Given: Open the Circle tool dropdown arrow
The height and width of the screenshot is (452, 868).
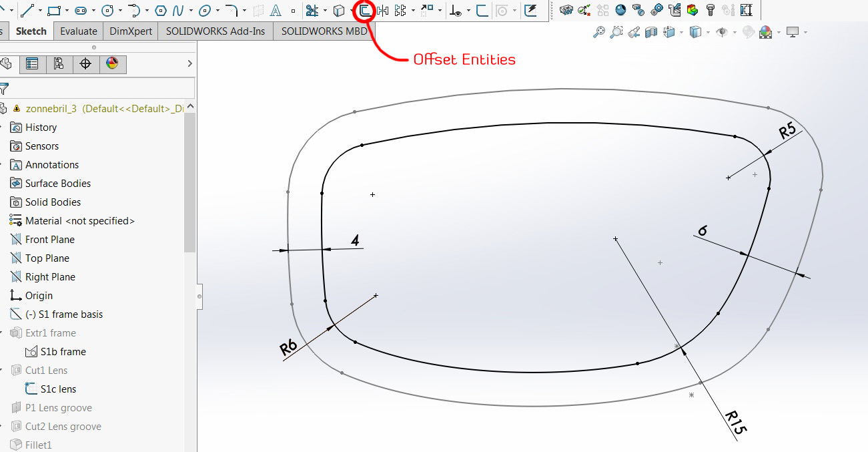Looking at the screenshot, I should [x=119, y=11].
